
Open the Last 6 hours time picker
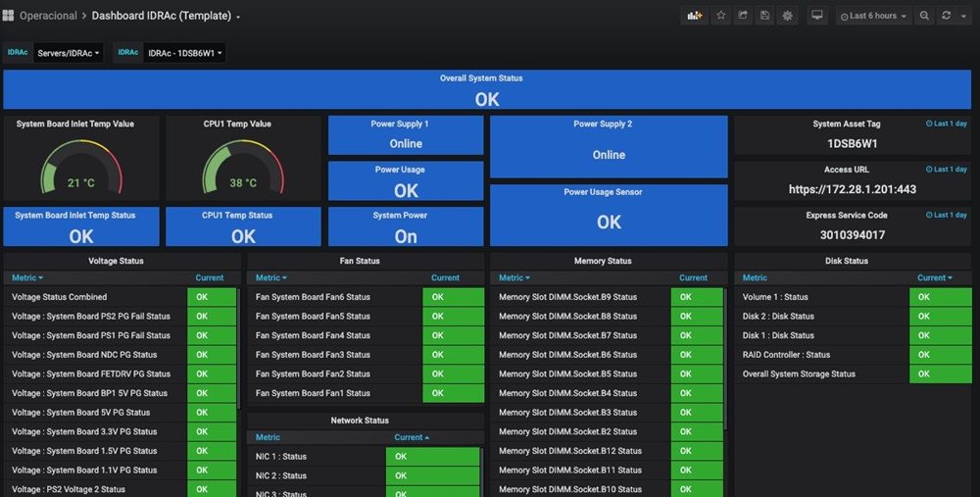pyautogui.click(x=873, y=16)
